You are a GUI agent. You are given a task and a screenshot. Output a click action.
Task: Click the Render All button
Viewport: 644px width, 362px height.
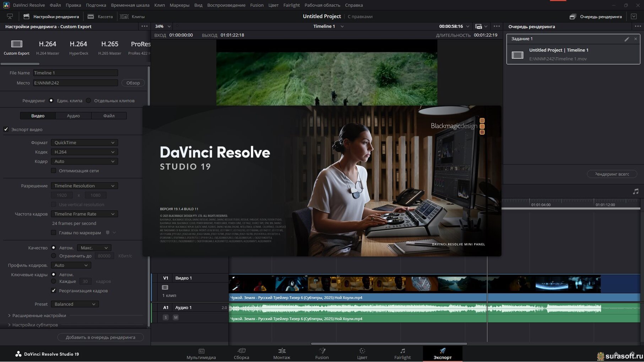click(612, 174)
